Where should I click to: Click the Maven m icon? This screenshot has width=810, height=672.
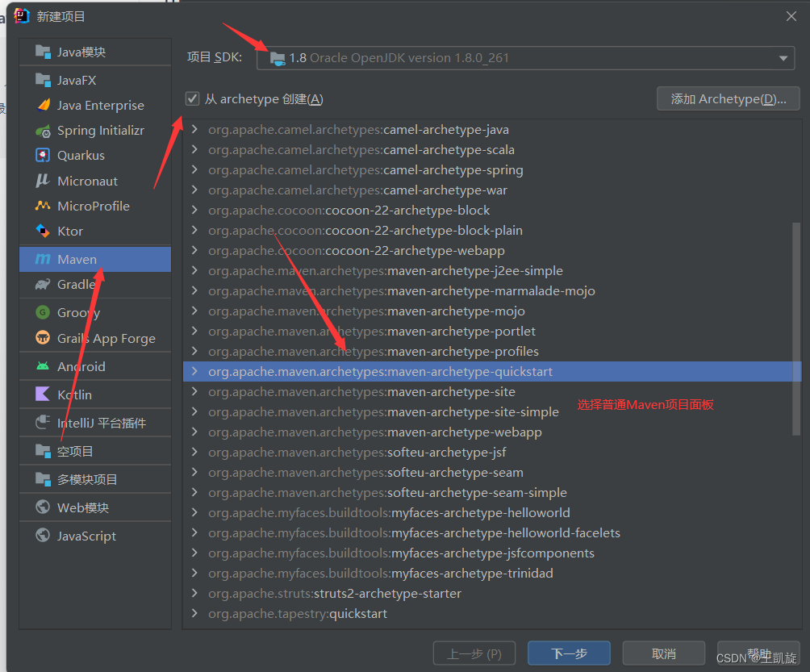tap(43, 259)
